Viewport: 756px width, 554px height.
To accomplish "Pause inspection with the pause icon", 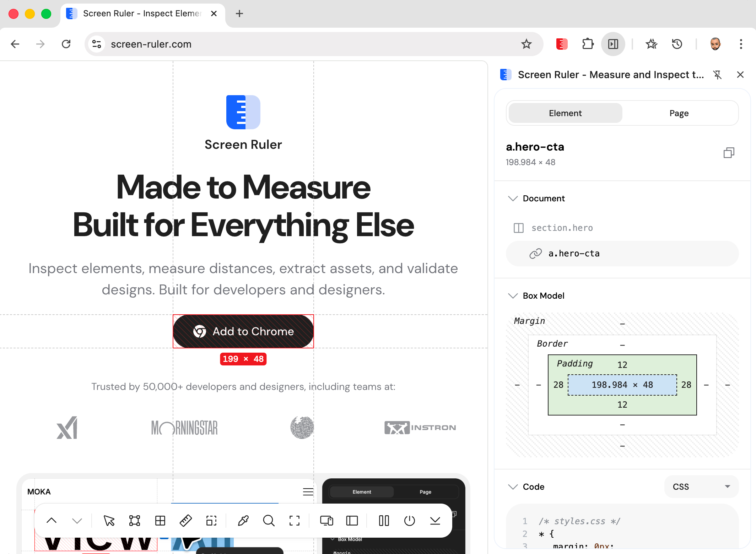I will point(384,521).
